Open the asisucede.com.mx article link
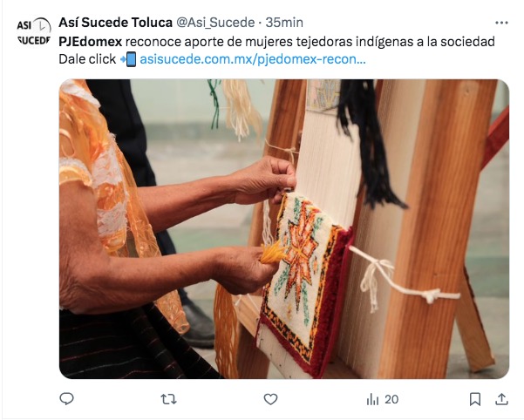Image resolution: width=524 pixels, height=420 pixels. (x=253, y=59)
